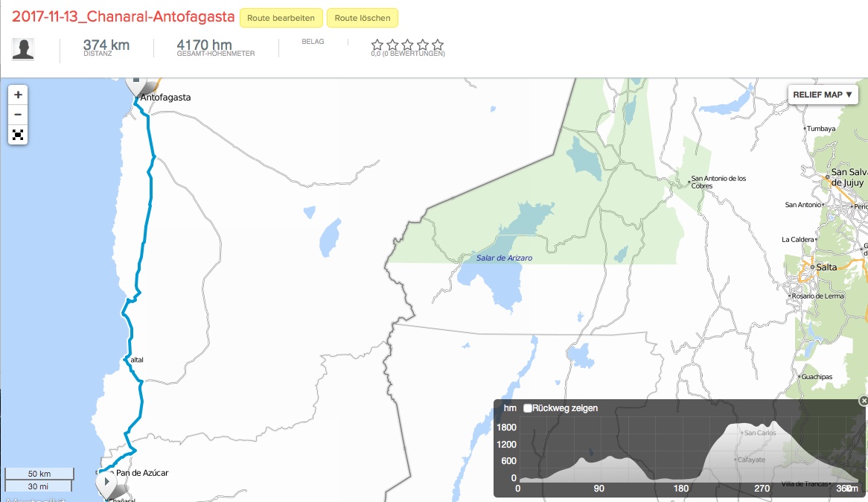Click the Route bearbeiten button
The width and height of the screenshot is (868, 502).
(281, 18)
